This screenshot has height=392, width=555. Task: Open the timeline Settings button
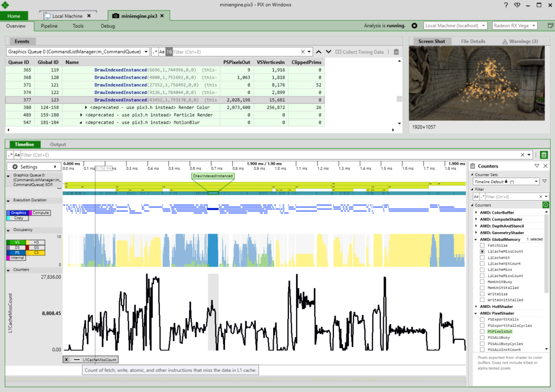click(x=33, y=167)
